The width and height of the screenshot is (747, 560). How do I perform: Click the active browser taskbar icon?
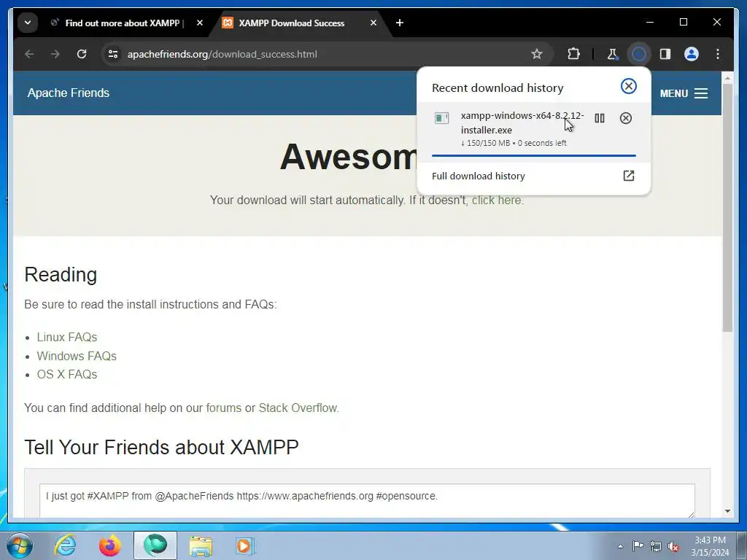coord(155,545)
